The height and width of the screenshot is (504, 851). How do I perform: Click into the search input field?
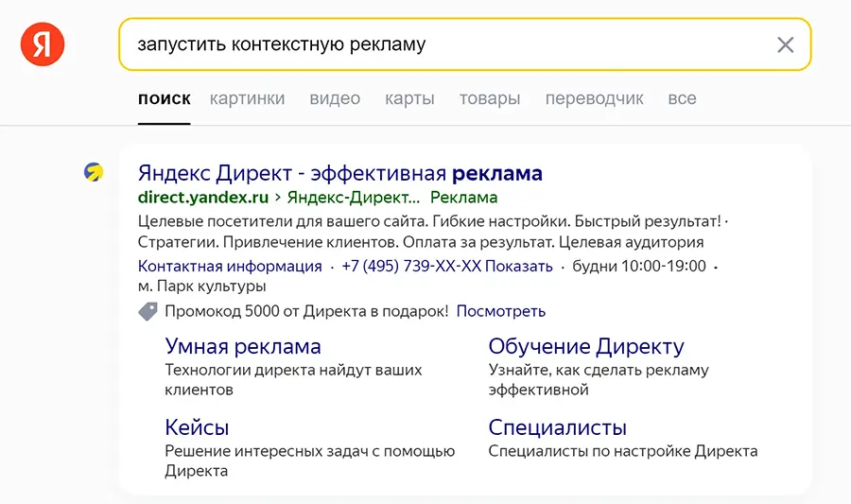pos(464,44)
